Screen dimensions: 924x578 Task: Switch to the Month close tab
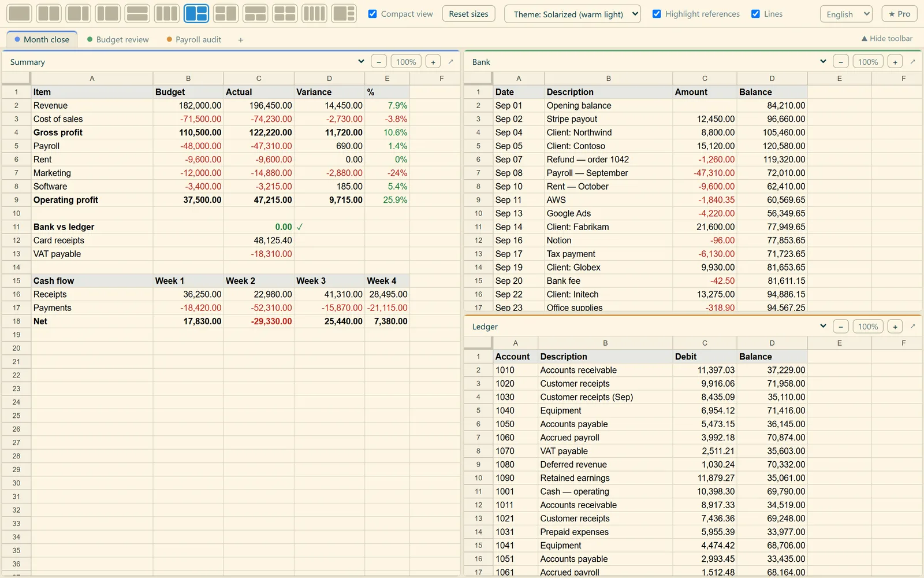pyautogui.click(x=42, y=39)
